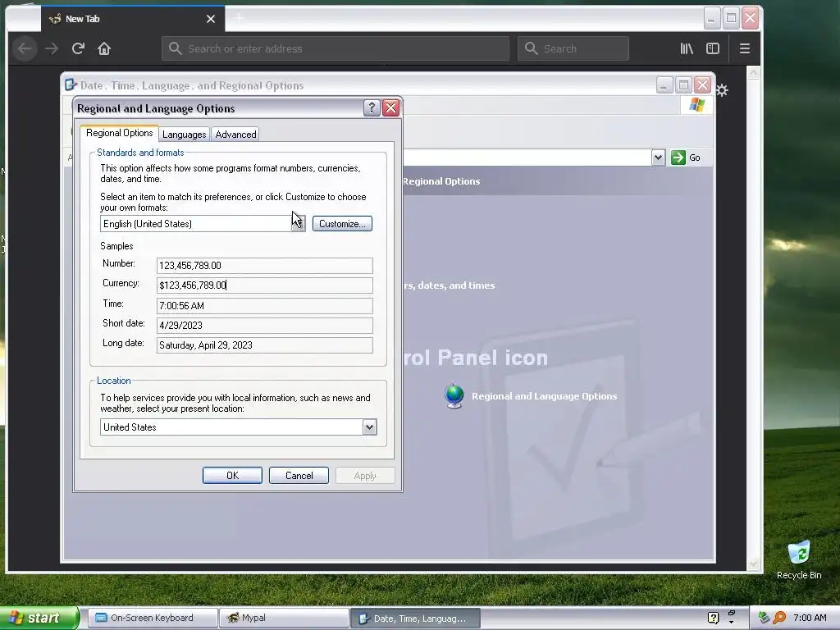Go back in Mypal browser
This screenshot has height=630, width=840.
click(x=25, y=48)
